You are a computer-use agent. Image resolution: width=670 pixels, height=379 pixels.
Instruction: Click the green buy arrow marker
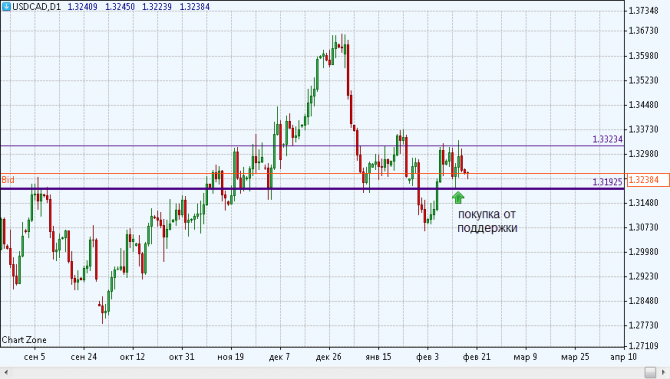pos(458,197)
